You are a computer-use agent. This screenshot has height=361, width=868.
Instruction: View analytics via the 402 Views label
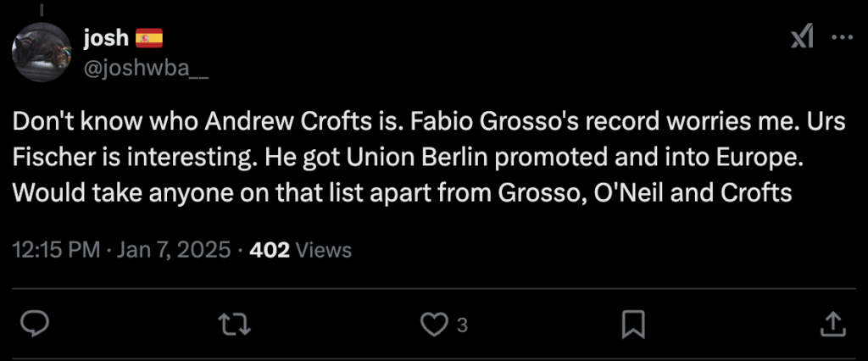coord(301,250)
